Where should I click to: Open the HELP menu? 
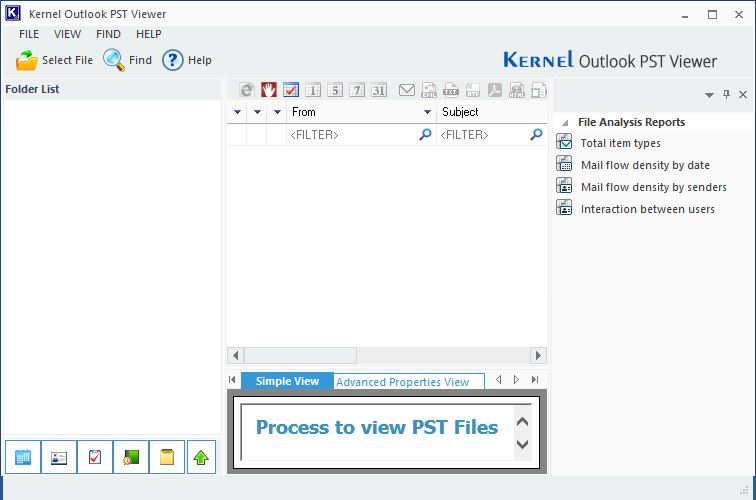click(148, 34)
